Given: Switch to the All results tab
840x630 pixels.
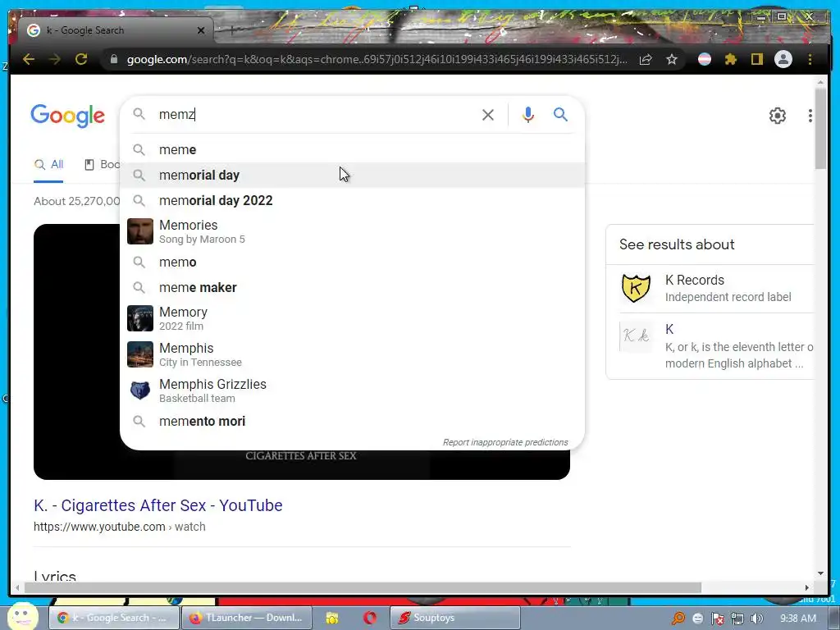Looking at the screenshot, I should point(48,164).
